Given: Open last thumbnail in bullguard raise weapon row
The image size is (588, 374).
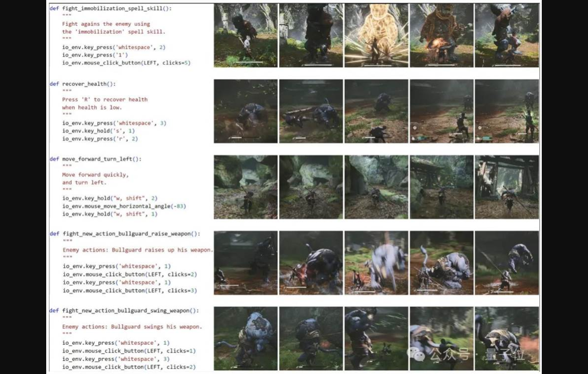Looking at the screenshot, I should (x=507, y=263).
